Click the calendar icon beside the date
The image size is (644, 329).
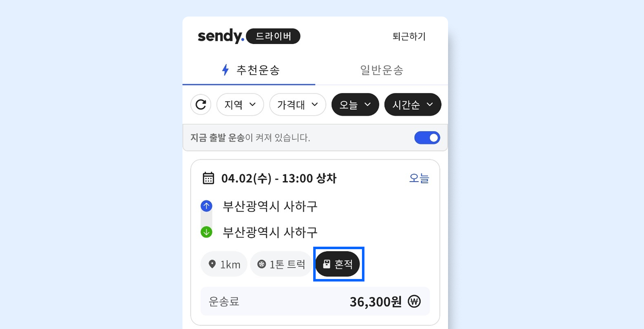coord(208,178)
